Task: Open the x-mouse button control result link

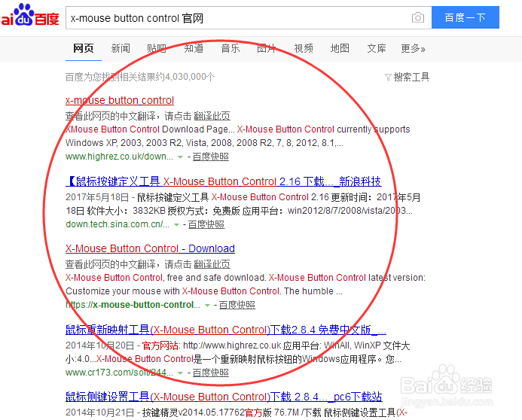Action: 120,100
